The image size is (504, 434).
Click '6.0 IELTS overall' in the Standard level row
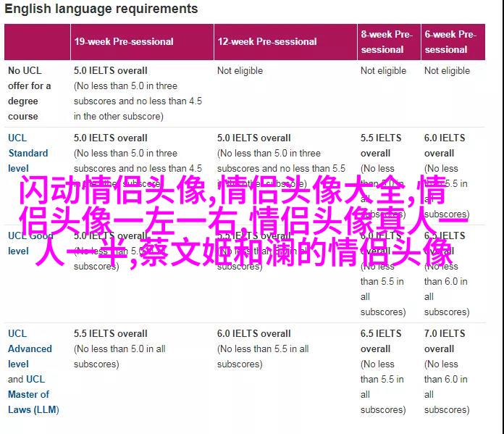[445, 146]
